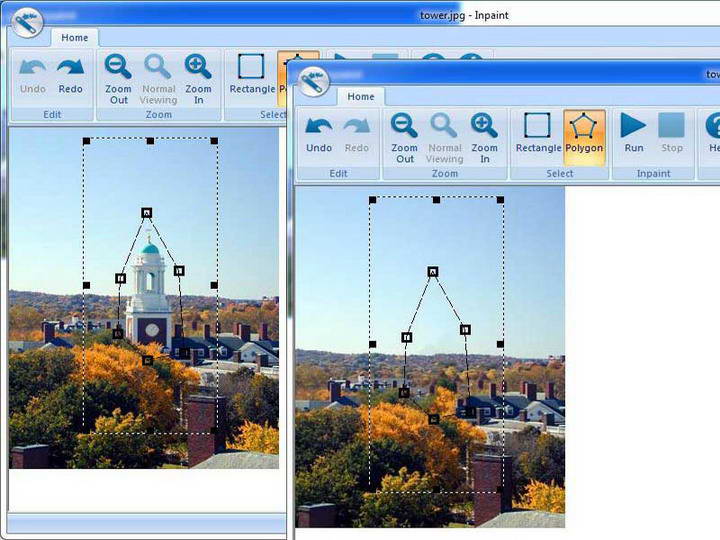Click Undo in the front Inpaint window
Viewport: 720px width, 540px height.
[x=319, y=134]
